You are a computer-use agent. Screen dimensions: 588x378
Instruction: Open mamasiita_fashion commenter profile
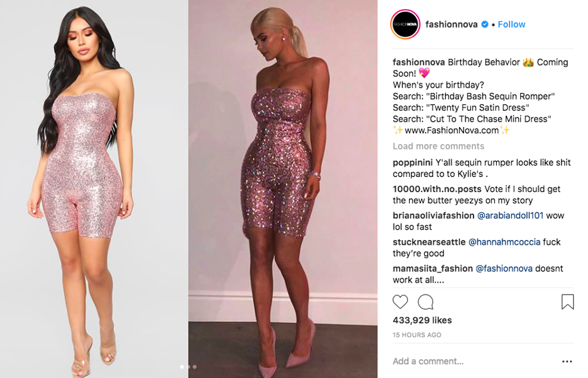pos(433,269)
